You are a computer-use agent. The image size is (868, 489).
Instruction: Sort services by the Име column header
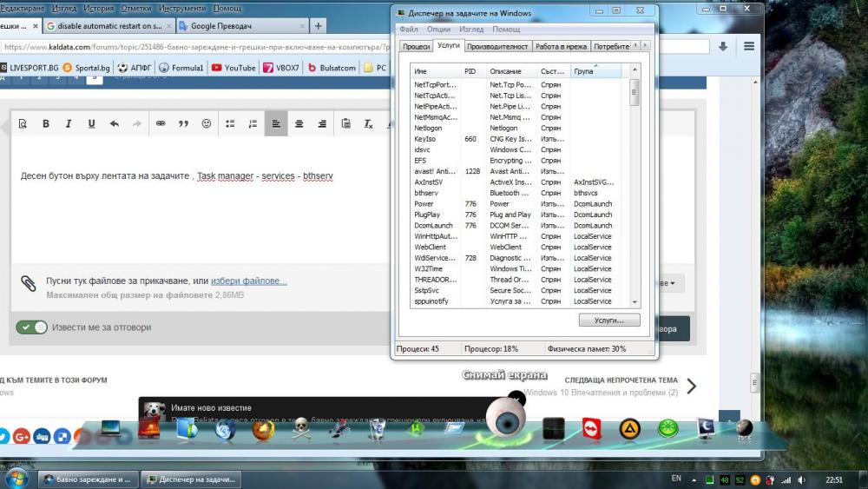pyautogui.click(x=436, y=71)
